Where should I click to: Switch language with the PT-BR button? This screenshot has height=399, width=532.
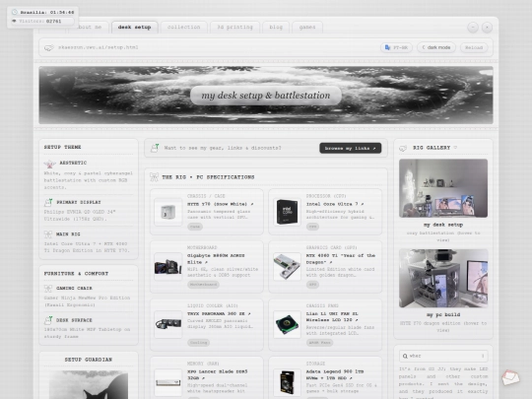(396, 47)
